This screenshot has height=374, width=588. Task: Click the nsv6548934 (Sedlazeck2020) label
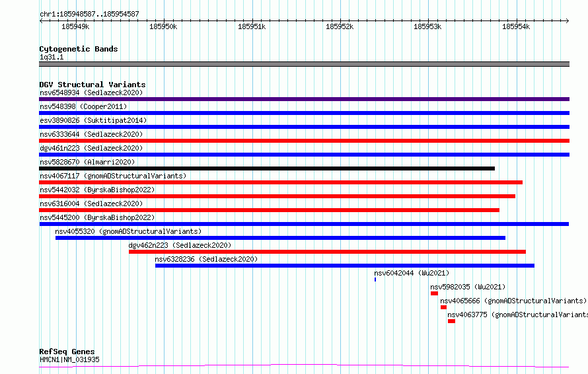[91, 93]
